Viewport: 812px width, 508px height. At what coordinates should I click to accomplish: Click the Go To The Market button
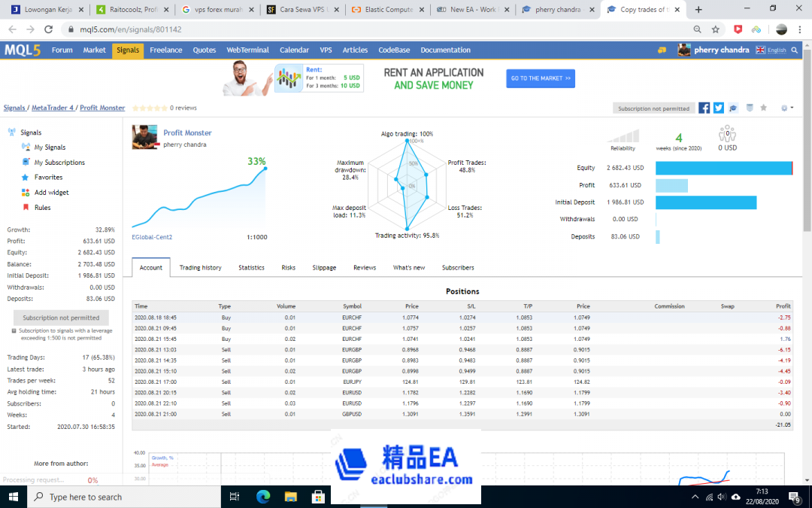541,78
